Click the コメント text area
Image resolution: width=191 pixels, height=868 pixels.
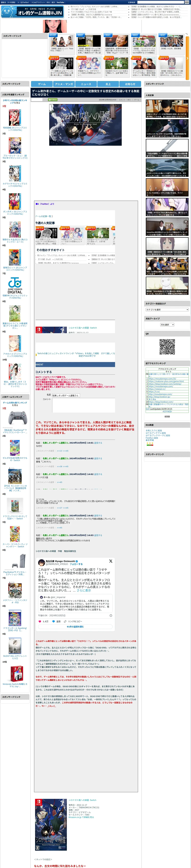pyautogui.click(x=83, y=405)
